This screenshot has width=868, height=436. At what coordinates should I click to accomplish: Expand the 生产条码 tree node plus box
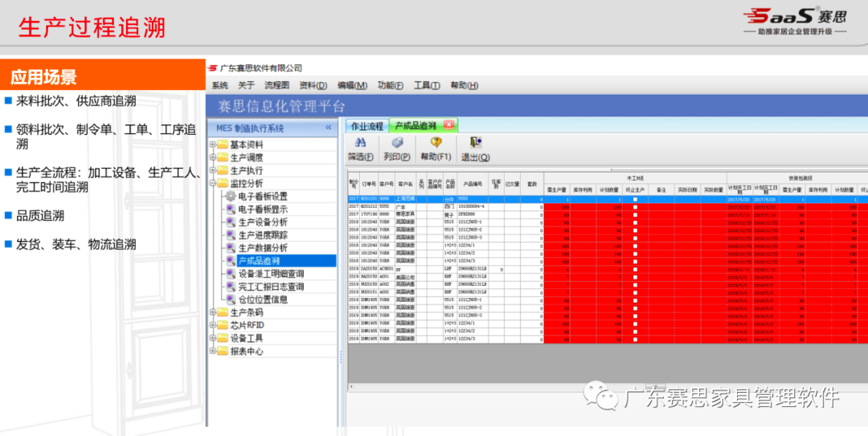click(212, 312)
